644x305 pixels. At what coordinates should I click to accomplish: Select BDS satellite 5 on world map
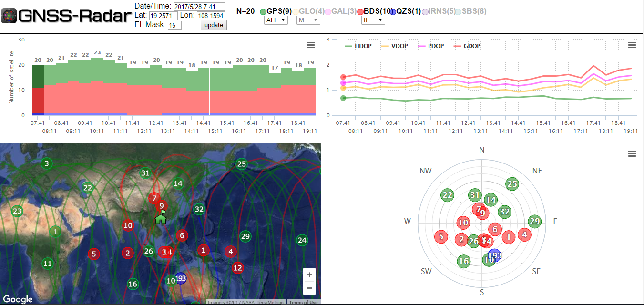94,254
